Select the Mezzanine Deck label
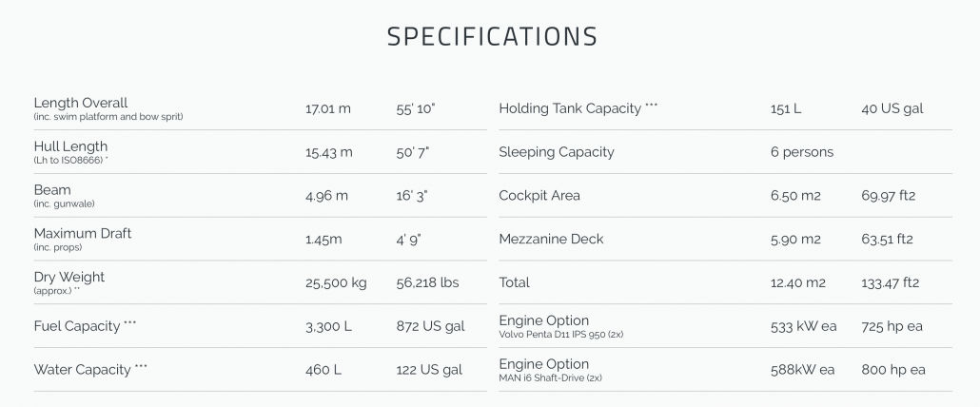 tap(551, 239)
